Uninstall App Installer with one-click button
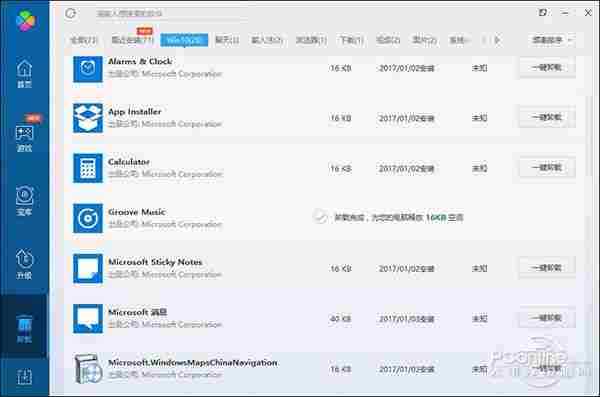600x397 pixels. coord(547,118)
